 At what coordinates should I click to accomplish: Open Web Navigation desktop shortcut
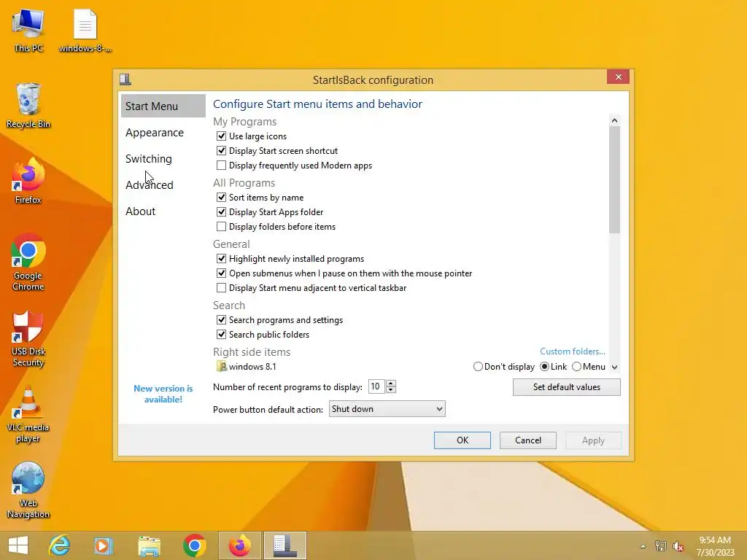28,491
